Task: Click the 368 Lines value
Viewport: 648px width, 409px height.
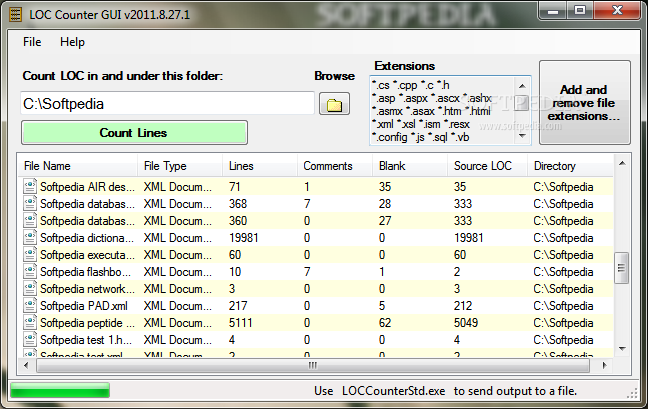Action: tap(238, 204)
